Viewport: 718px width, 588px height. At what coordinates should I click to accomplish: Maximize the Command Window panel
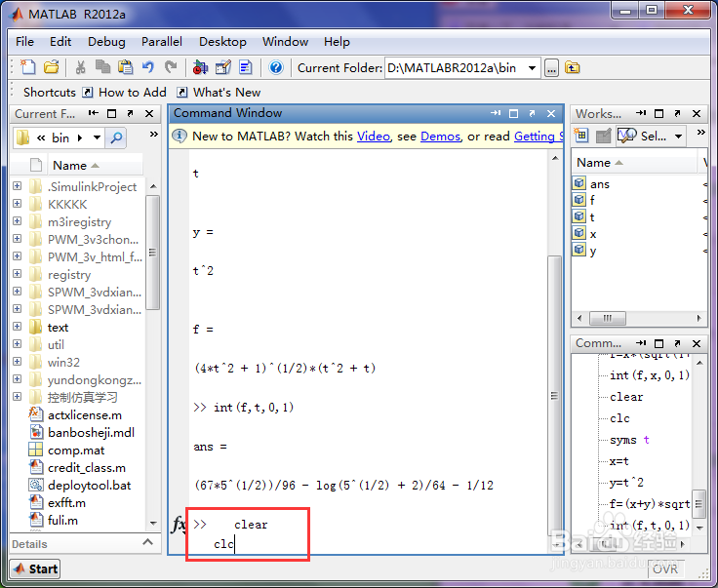[514, 113]
